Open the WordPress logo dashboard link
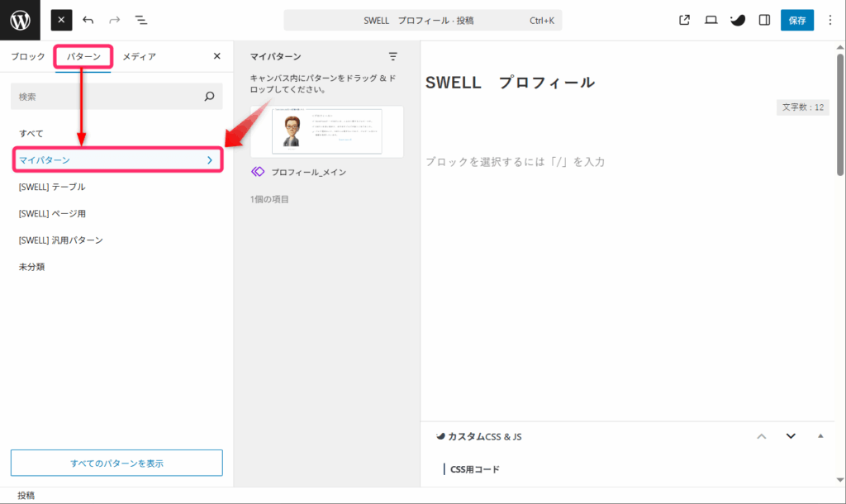Screen dimensions: 846x504 [20, 20]
